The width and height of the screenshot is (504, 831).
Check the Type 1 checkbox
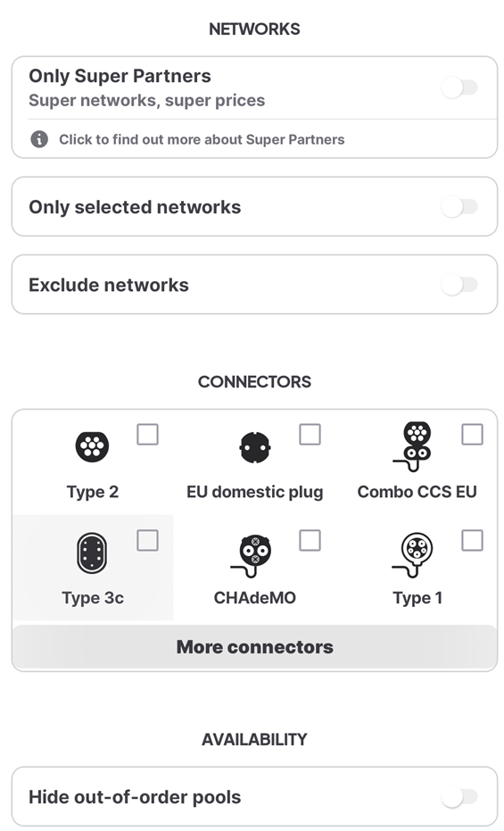[x=472, y=540]
